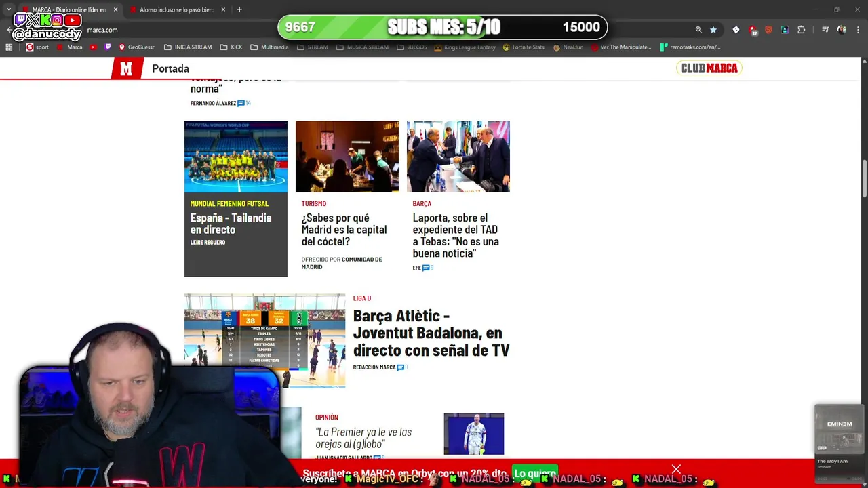Open the Laporta handshake thumbnail
The height and width of the screenshot is (488, 868).
point(458,157)
